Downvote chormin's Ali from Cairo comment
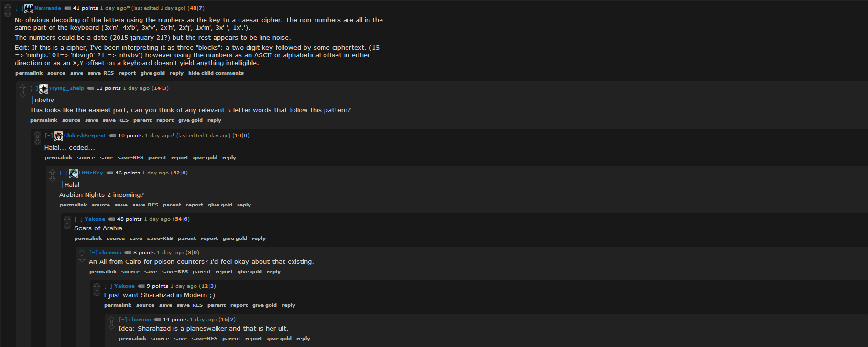Screen dimensions: 868x347 pyautogui.click(x=82, y=260)
